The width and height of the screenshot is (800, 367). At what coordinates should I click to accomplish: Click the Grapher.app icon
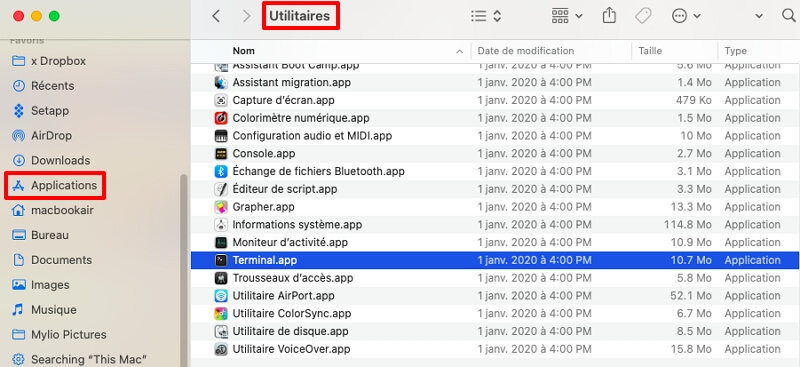[221, 207]
